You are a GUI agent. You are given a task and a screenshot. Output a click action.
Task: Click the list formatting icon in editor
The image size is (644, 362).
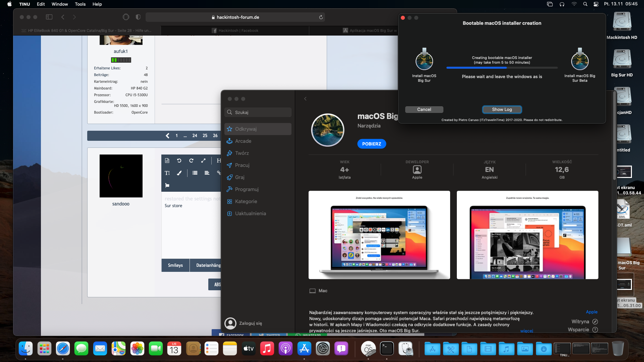pos(195,173)
